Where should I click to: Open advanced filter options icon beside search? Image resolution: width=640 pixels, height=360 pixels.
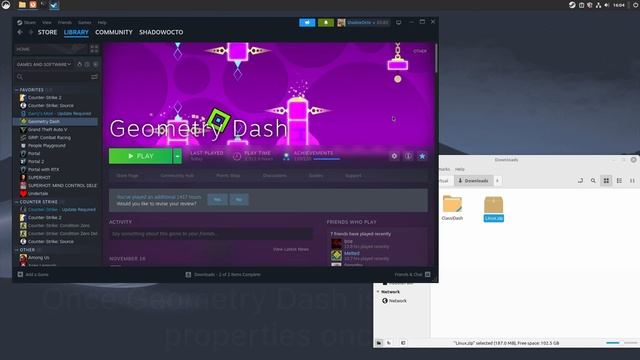tap(94, 77)
